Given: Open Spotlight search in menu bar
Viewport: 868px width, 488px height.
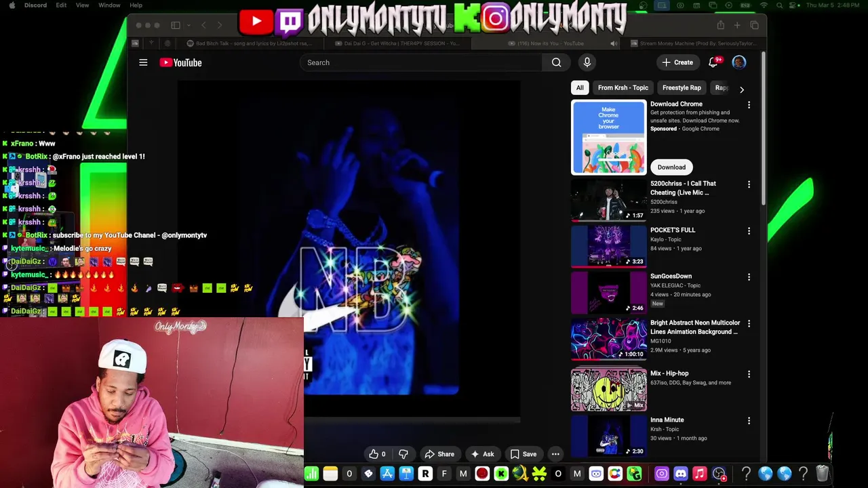Looking at the screenshot, I should (780, 5).
